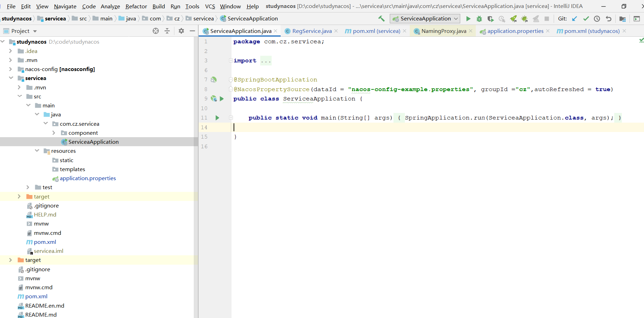Select README.en.md in the project tree

(x=45, y=306)
